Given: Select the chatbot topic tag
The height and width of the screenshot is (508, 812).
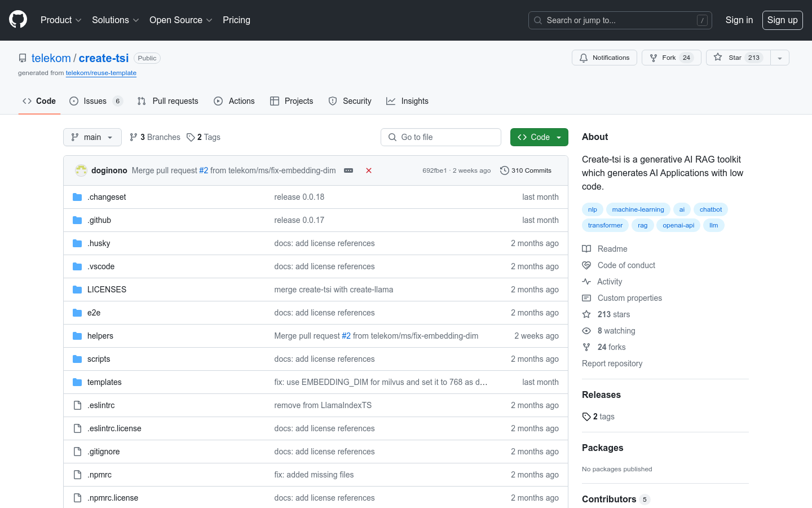Looking at the screenshot, I should [710, 209].
